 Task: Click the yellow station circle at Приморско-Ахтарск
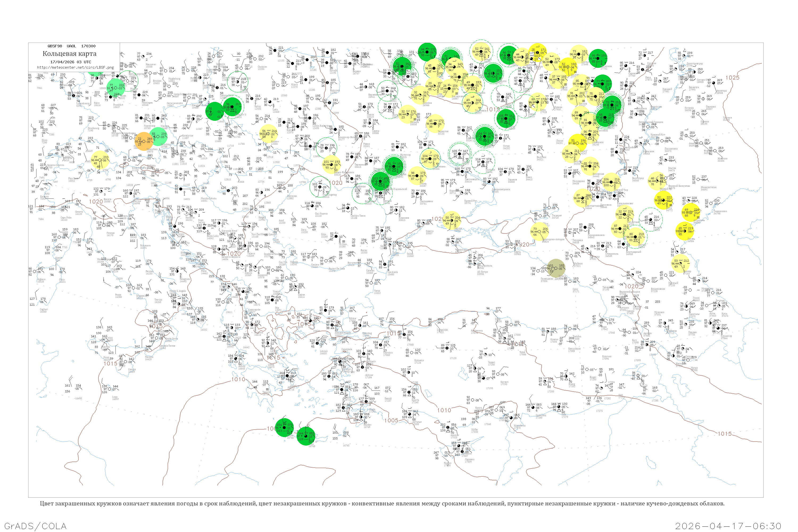(x=539, y=231)
